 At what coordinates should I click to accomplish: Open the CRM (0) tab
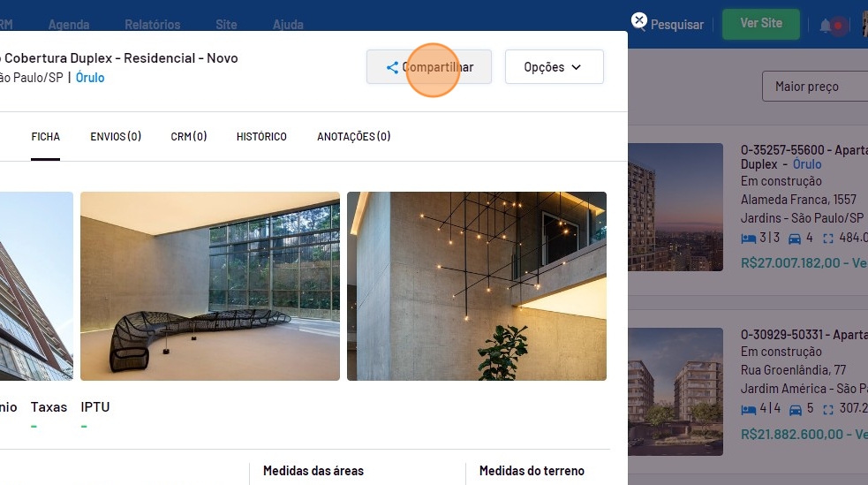coord(189,137)
